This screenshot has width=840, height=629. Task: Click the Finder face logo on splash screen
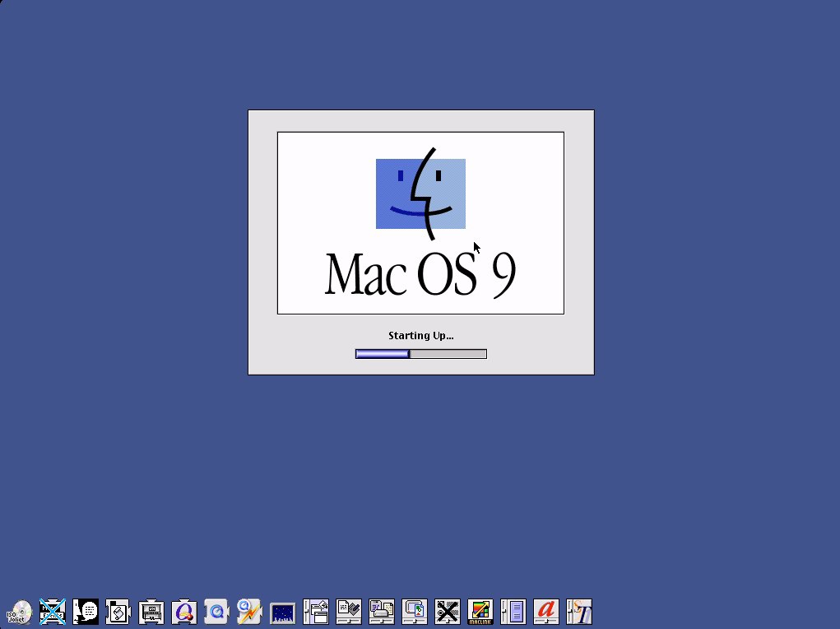420,193
